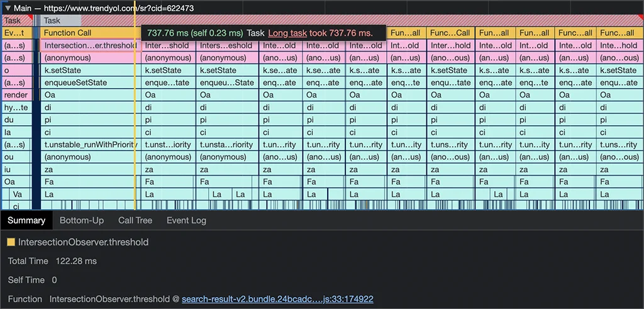Collapse the Main thread track triangle
The width and height of the screenshot is (644, 309).
pyautogui.click(x=8, y=8)
